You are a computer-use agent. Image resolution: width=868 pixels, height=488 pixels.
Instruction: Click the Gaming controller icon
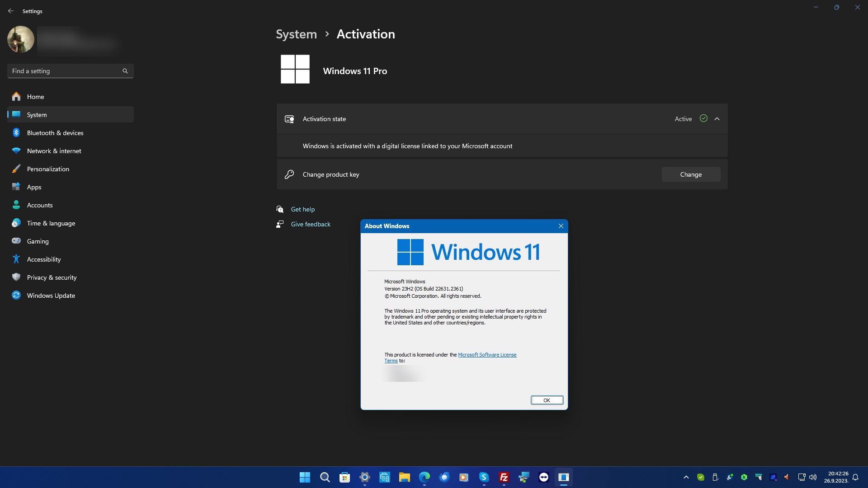point(16,241)
